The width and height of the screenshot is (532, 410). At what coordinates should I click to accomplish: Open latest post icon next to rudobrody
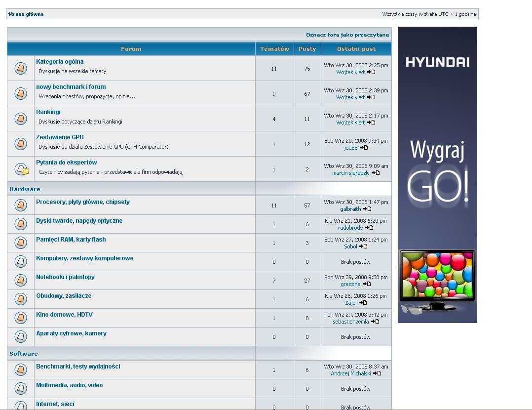[x=369, y=228]
